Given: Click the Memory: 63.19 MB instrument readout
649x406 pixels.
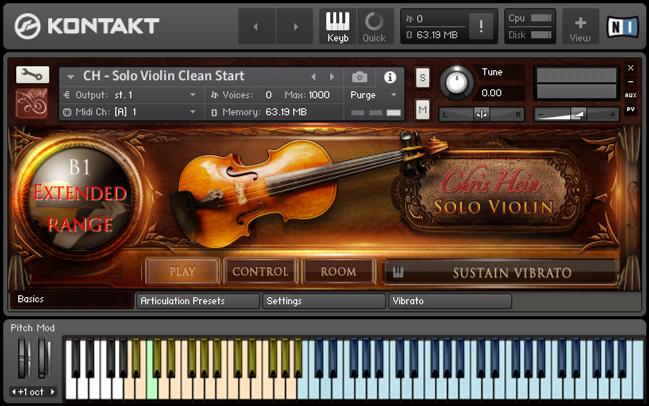Looking at the screenshot, I should click(x=259, y=112).
